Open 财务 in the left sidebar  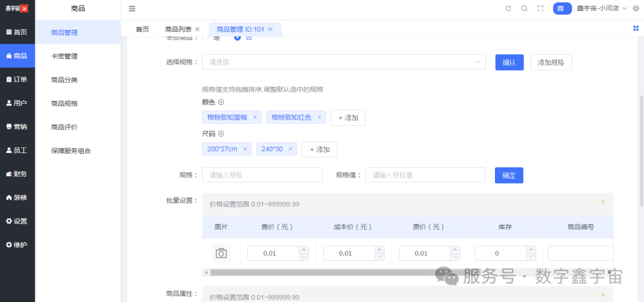(x=17, y=174)
